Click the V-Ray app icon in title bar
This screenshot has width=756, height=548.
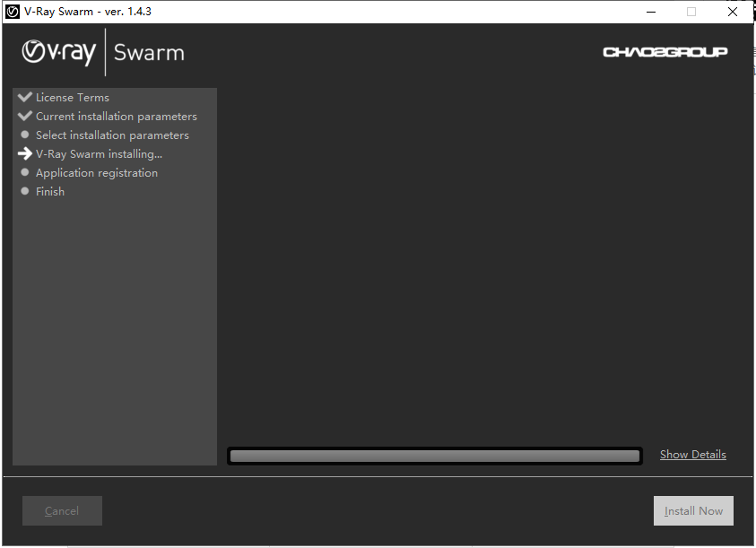point(12,12)
